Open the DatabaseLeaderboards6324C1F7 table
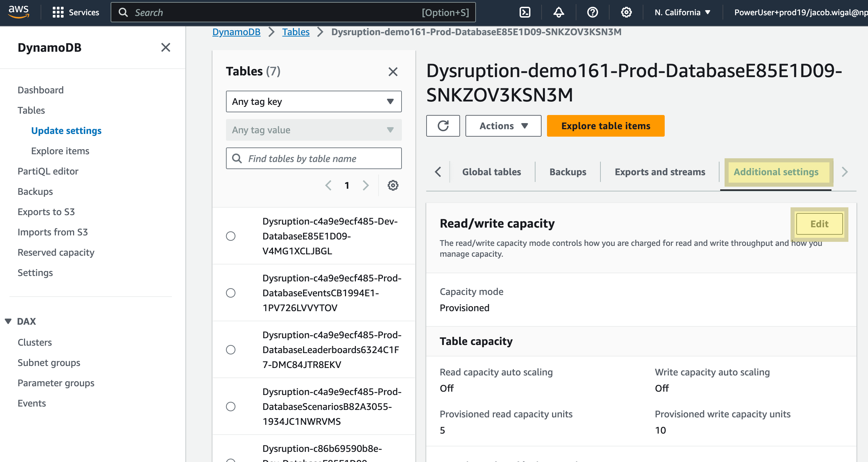 (x=332, y=350)
